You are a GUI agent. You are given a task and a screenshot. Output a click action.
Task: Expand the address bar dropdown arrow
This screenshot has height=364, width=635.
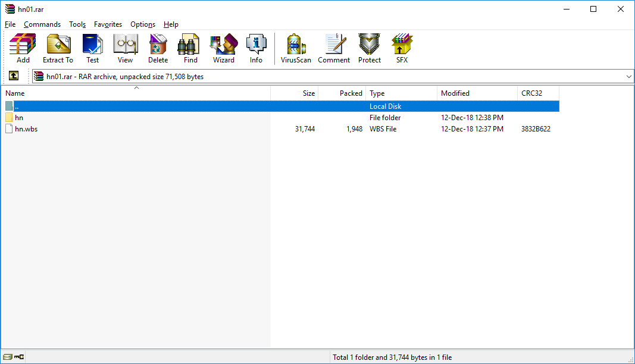pyautogui.click(x=628, y=77)
